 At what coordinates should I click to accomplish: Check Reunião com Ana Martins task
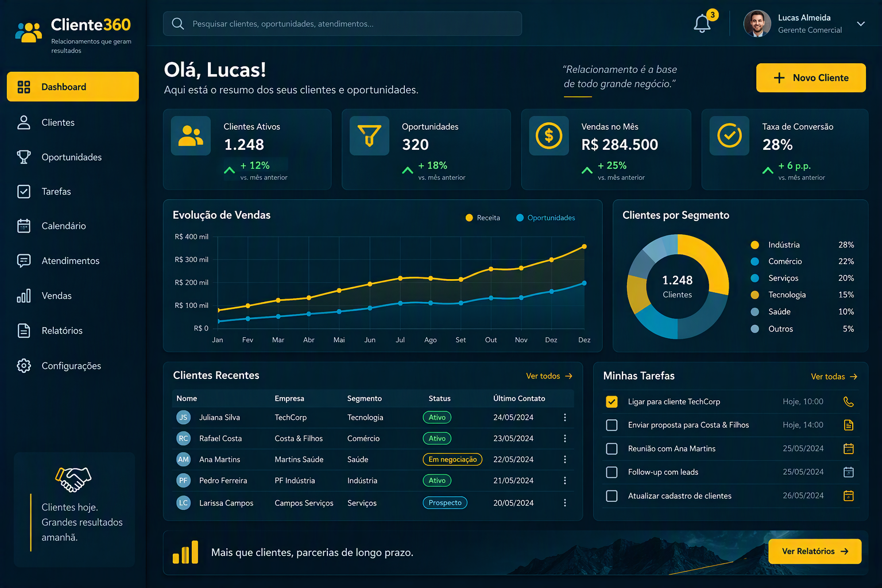pos(612,448)
